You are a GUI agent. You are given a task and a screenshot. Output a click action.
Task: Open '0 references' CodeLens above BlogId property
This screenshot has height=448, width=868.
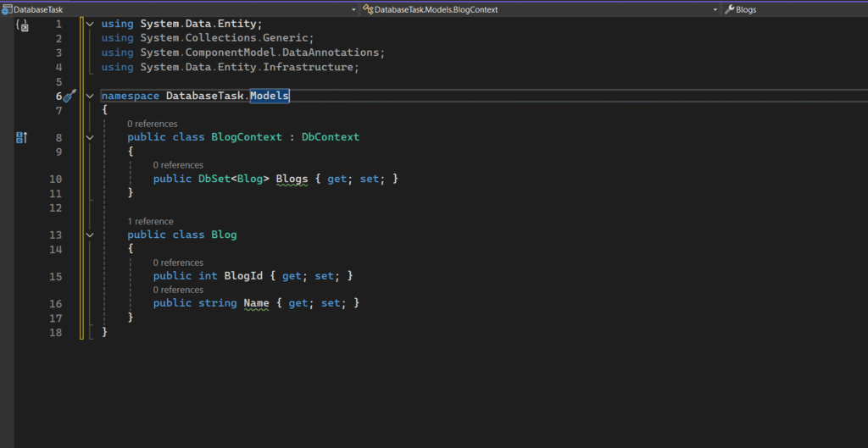(178, 263)
